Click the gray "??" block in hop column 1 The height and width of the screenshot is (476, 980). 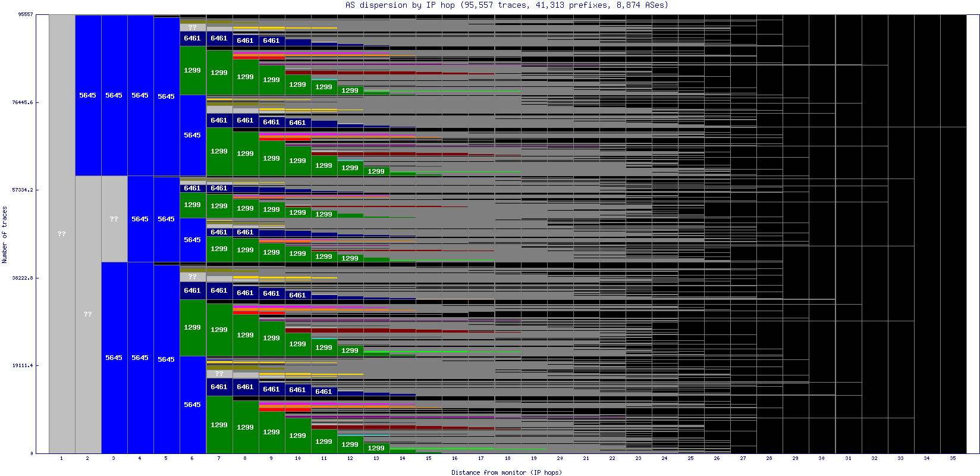(62, 234)
